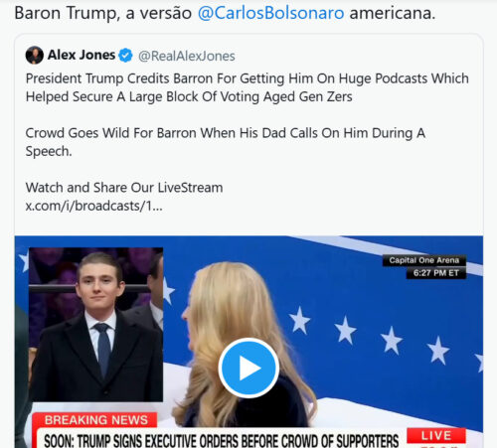Image resolution: width=497 pixels, height=448 pixels.
Task: Click the BREAKING NEWS banner
Action: [x=95, y=420]
